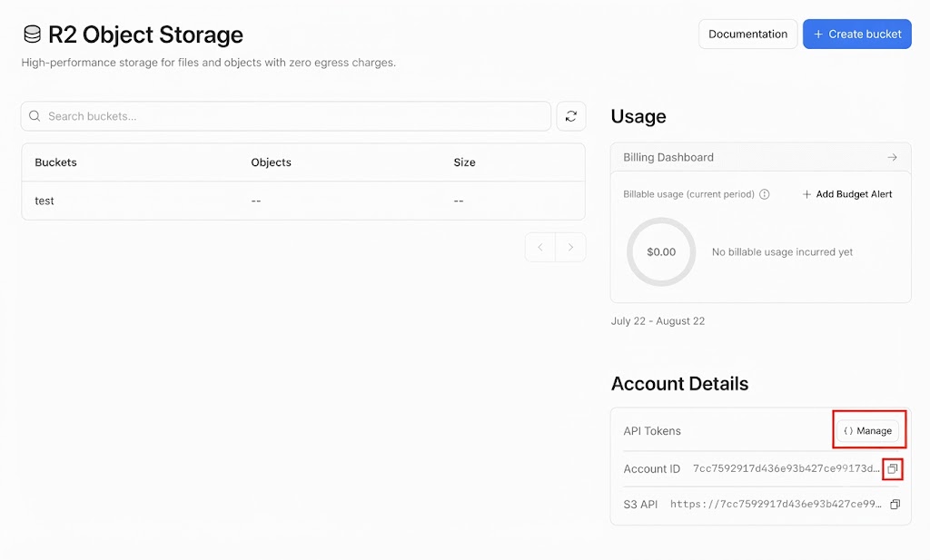Click the API Tokens label
Screen dimensions: 930x560
(x=652, y=431)
